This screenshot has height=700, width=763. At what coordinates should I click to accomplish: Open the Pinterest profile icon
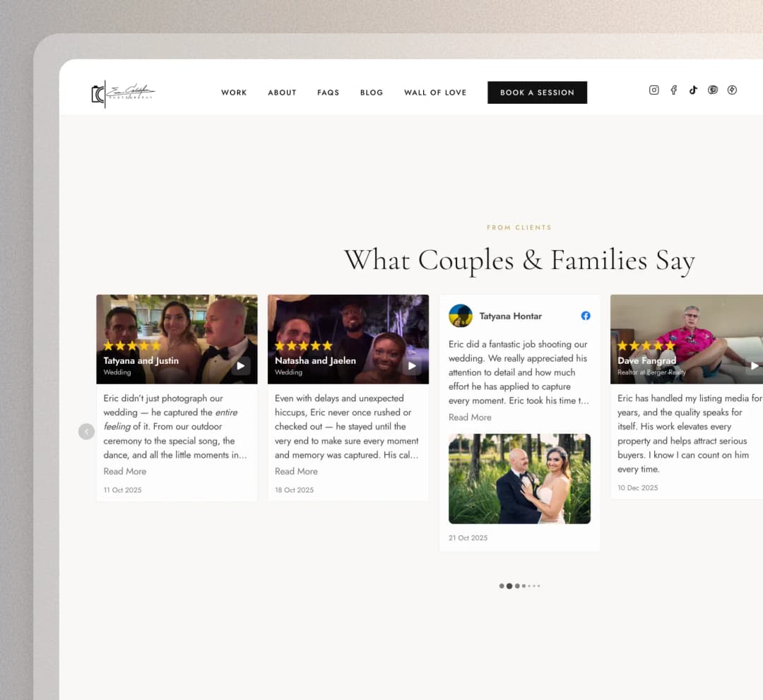712,90
